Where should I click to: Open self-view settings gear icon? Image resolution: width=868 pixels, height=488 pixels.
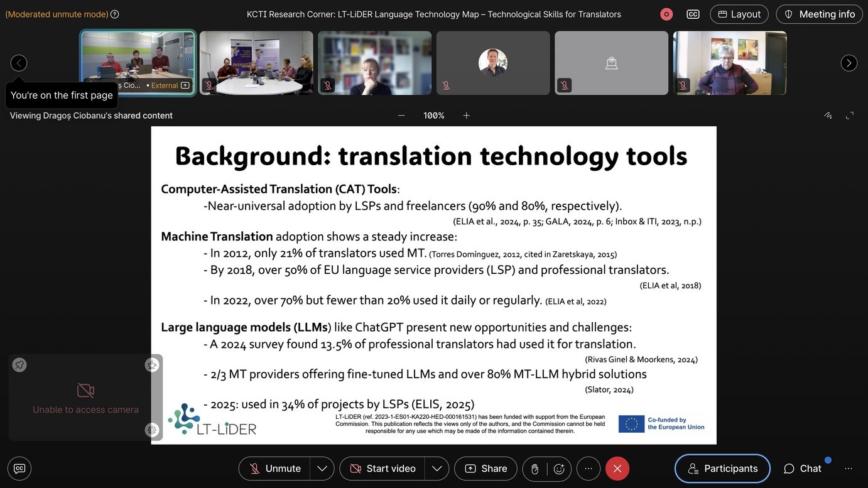pos(152,430)
